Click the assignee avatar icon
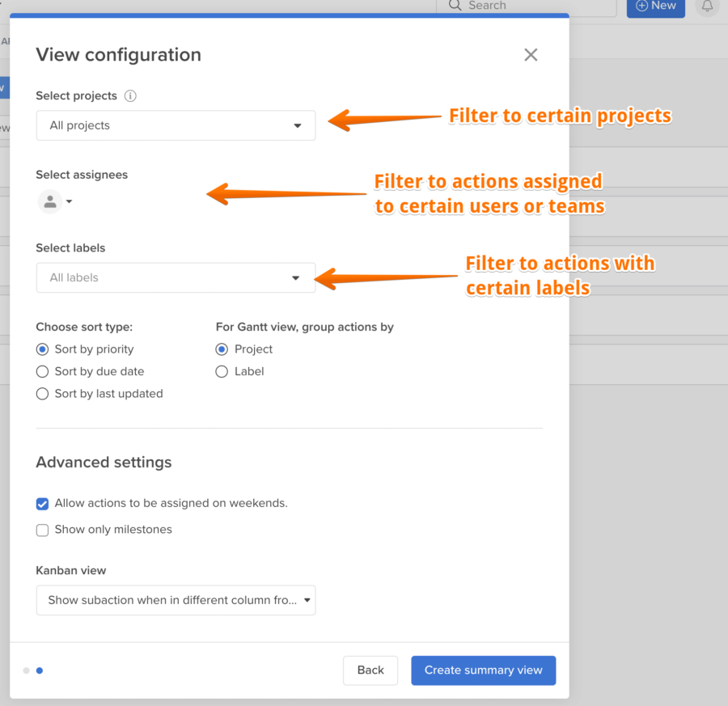This screenshot has width=728, height=706. coord(50,201)
